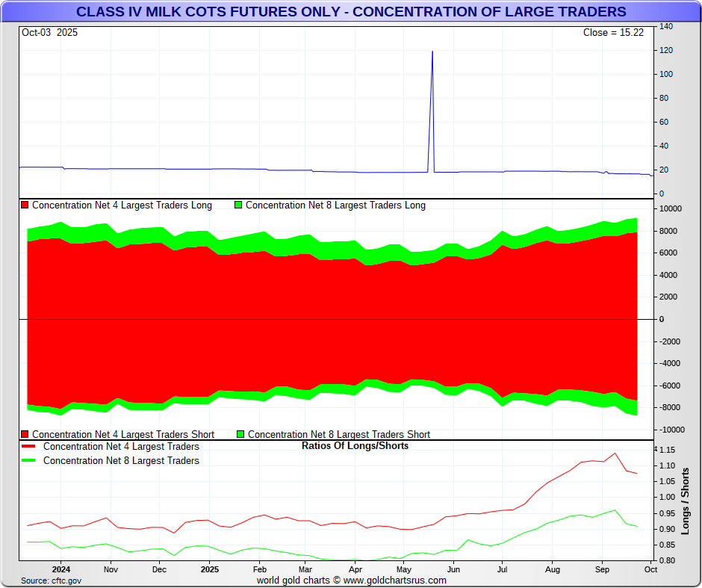The height and width of the screenshot is (588, 702).
Task: Select the green Net 8 Largest Traders Short swatch
Action: pos(240,434)
